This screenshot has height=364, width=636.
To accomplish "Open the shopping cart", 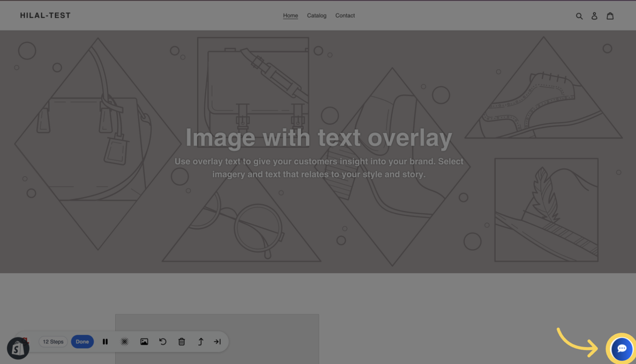I will coord(610,15).
